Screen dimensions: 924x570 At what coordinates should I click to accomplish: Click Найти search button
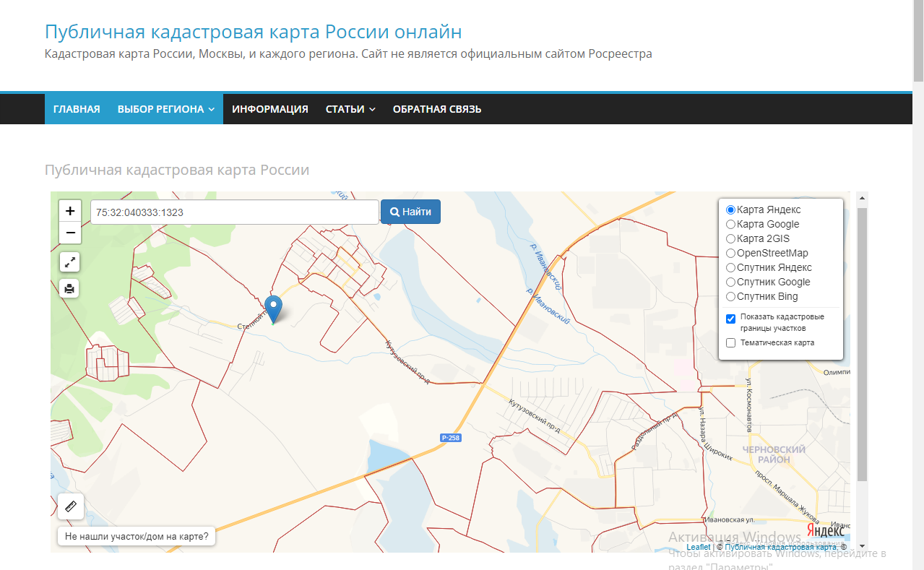(410, 212)
